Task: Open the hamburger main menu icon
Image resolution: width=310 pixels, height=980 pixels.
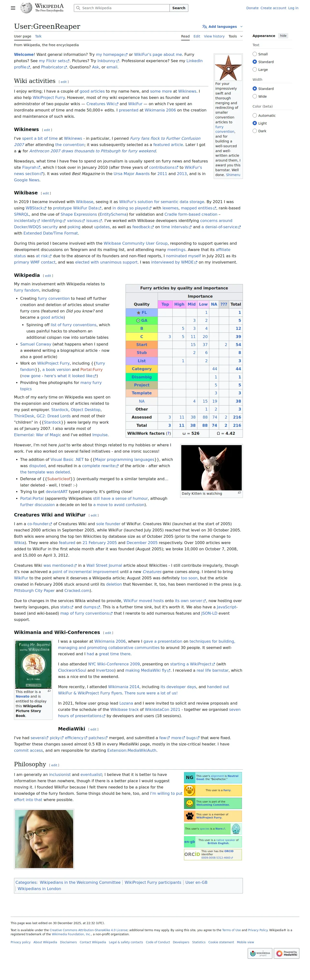Action: pyautogui.click(x=13, y=7)
